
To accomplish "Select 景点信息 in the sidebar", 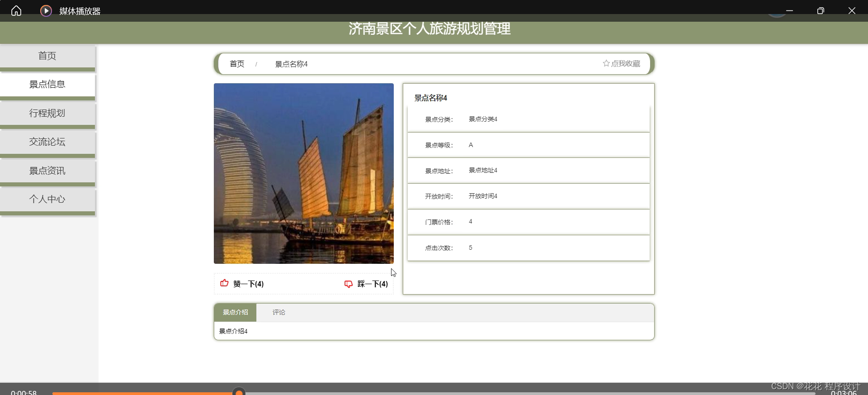I will (x=47, y=85).
